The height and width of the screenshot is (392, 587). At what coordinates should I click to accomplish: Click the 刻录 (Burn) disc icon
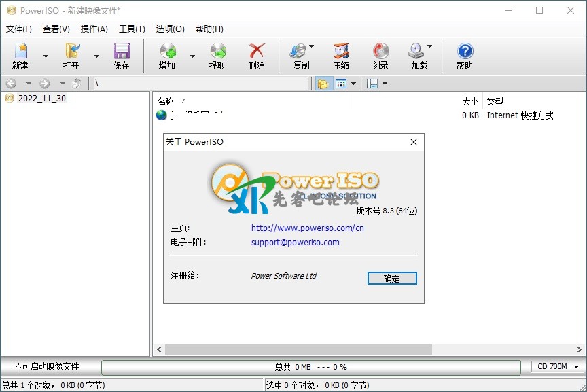pyautogui.click(x=380, y=52)
